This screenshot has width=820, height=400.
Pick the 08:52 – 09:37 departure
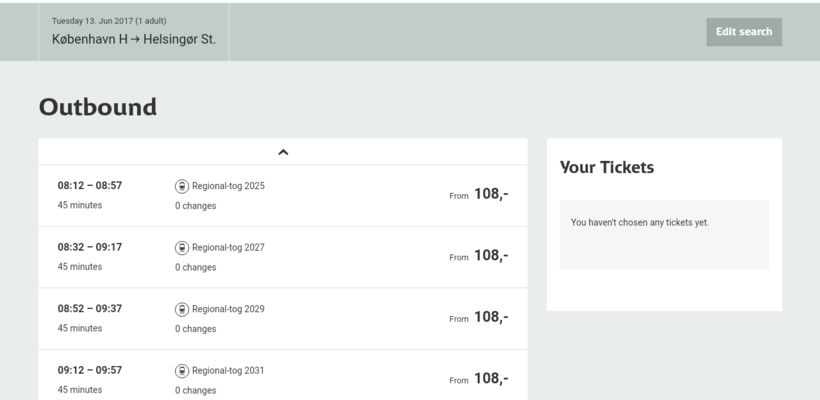coord(90,309)
